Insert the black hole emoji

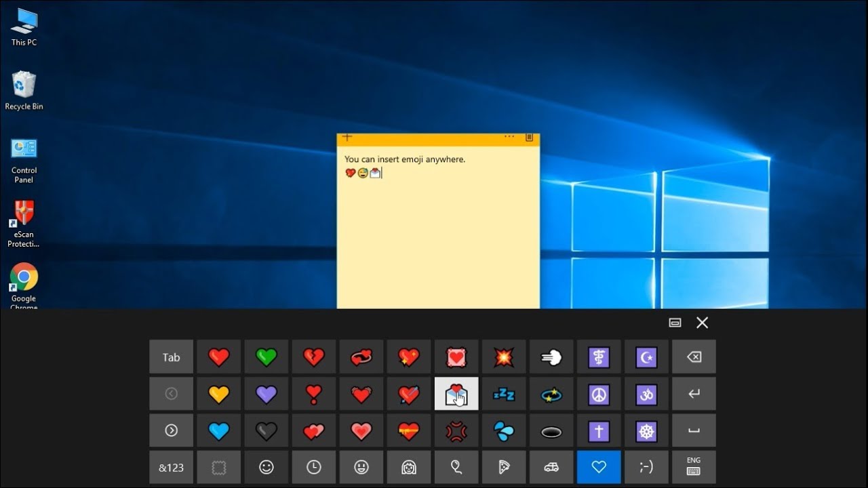point(551,430)
